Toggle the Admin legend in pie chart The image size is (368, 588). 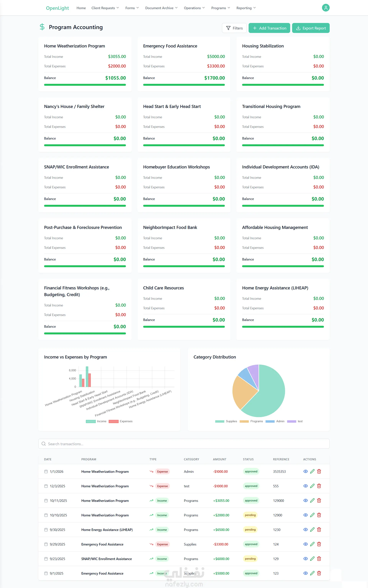pyautogui.click(x=275, y=421)
